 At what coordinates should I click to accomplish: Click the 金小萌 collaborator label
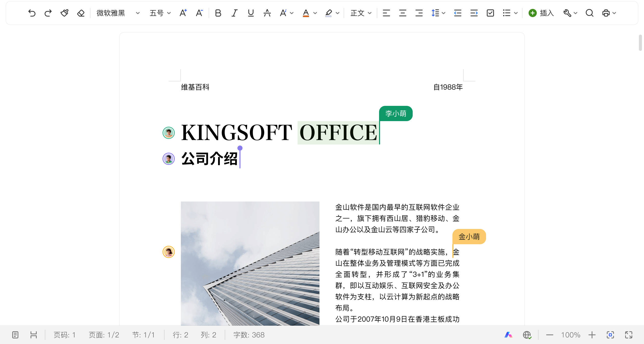click(469, 237)
